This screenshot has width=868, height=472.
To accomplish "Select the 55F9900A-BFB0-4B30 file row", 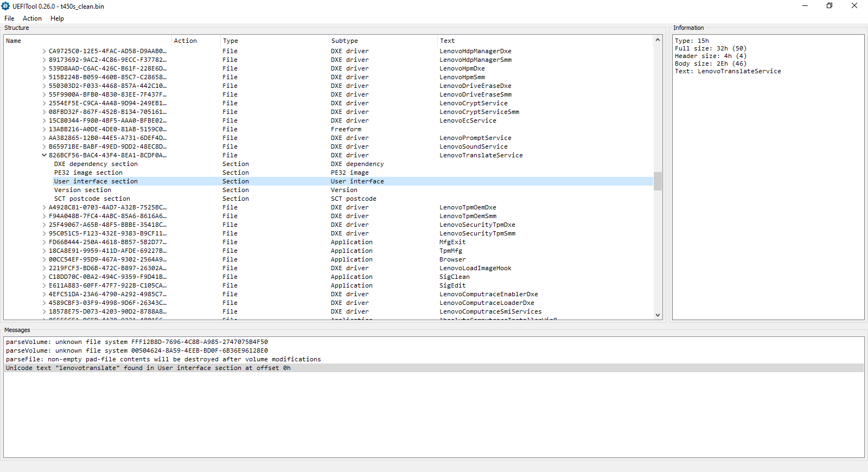I will 328,94.
